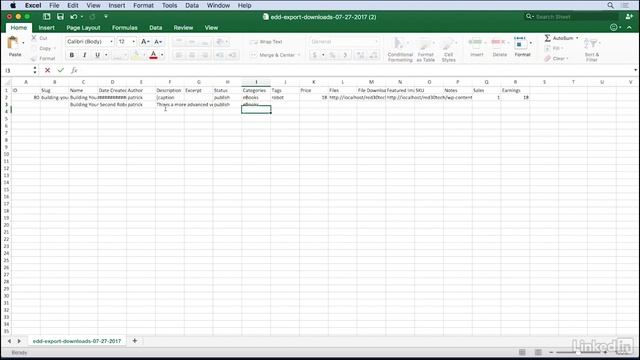This screenshot has height=360, width=640.
Task: Open the Window menu in menu bar
Action: (218, 5)
